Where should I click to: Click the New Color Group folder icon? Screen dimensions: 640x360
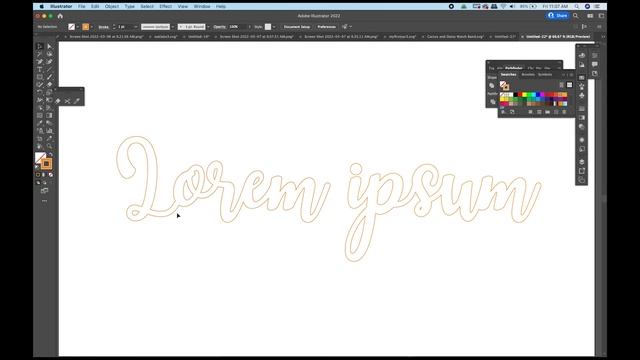547,112
